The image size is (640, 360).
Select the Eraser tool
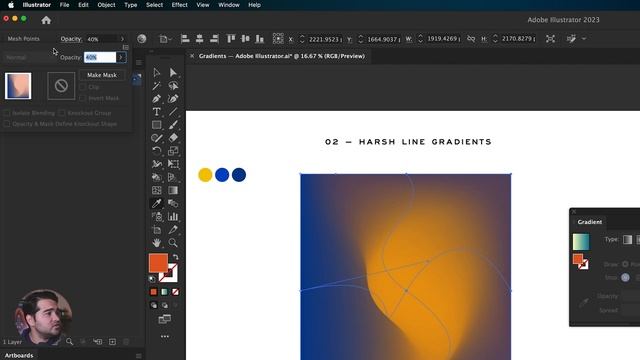pos(173,138)
